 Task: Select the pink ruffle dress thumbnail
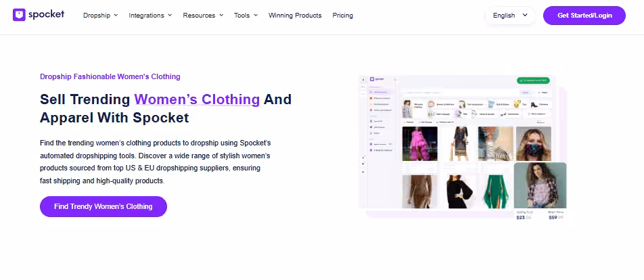pos(419,143)
